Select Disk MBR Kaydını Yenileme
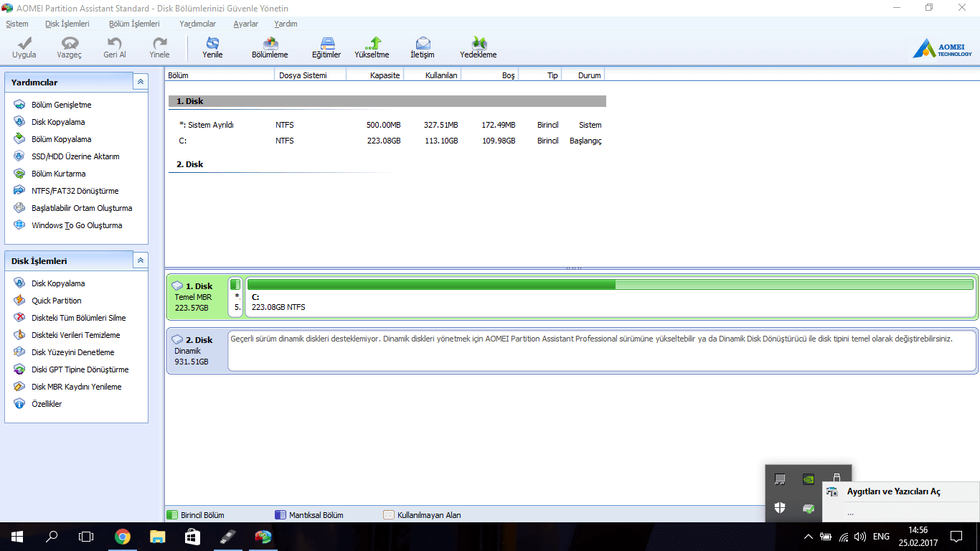980x551 pixels. 76,387
